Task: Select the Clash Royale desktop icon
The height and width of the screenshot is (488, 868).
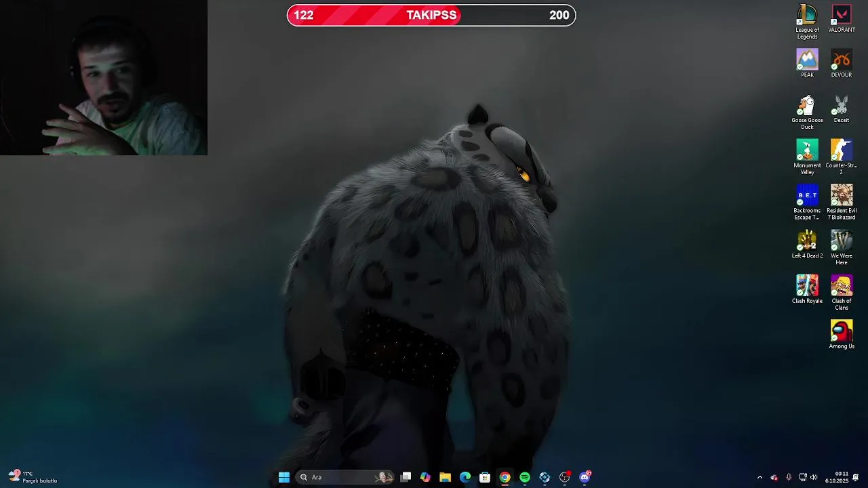Action: (x=807, y=289)
